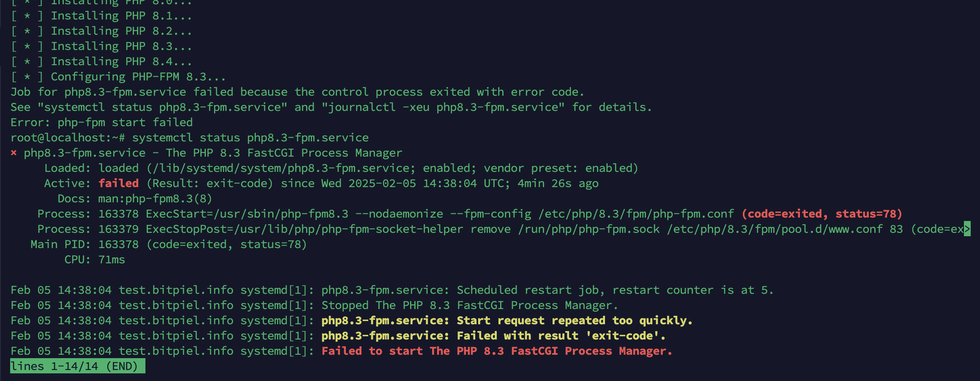980x381 pixels.
Task: Click the star marker beside Installing PHP 8.1
Action: click(x=27, y=16)
